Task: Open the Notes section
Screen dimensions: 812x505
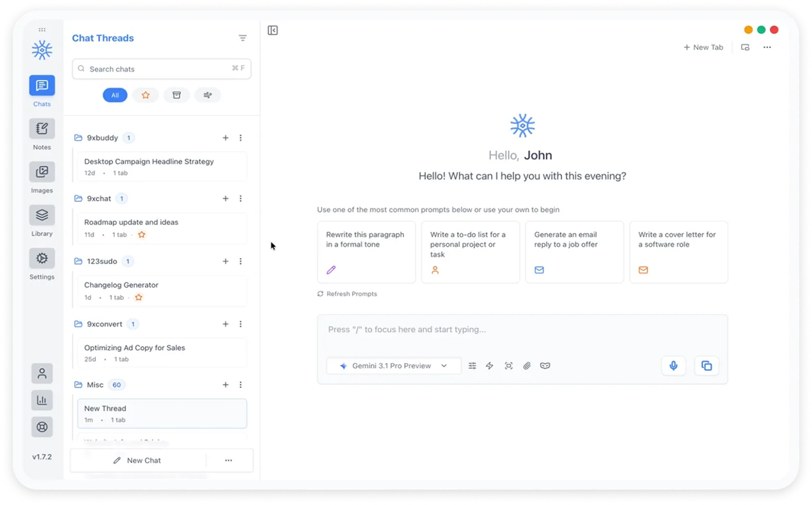Action: 42,128
